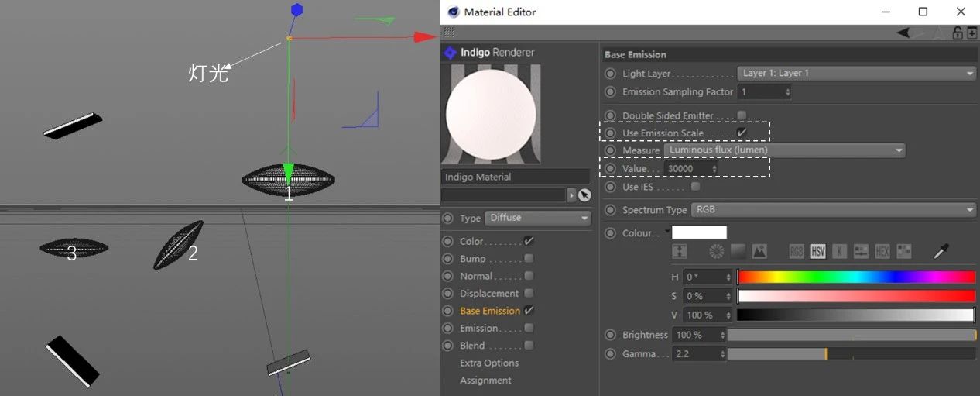
Task: Click the arrow button beside material name field
Action: (572, 195)
